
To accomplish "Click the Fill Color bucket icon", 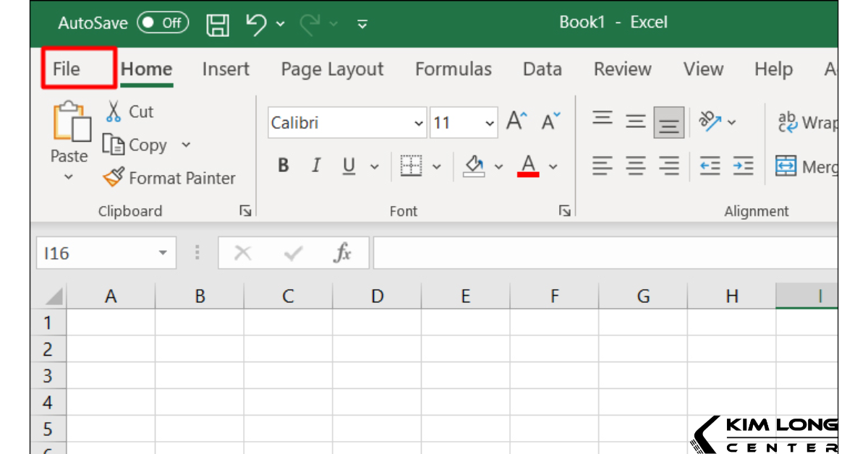I will pos(474,166).
